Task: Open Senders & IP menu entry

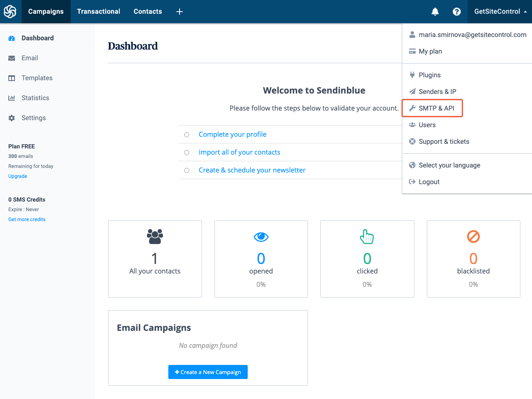Action: (x=437, y=92)
